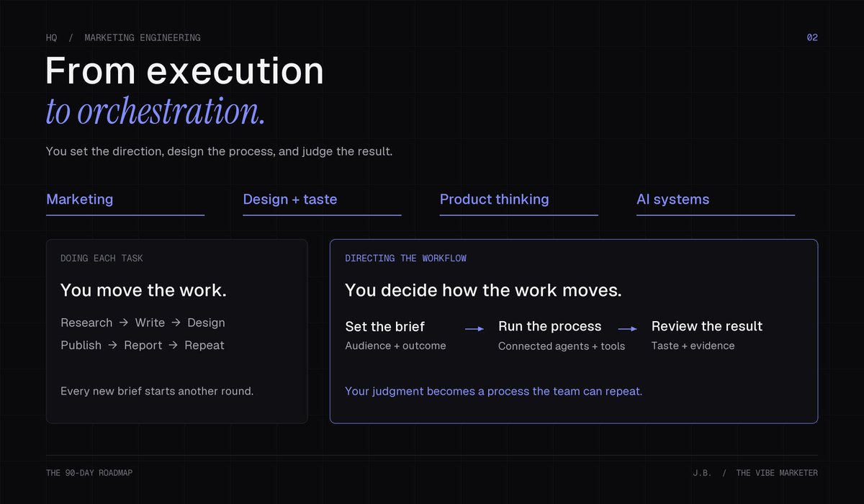This screenshot has width=864, height=504.
Task: Click the "You move the work." heading
Action: (143, 290)
